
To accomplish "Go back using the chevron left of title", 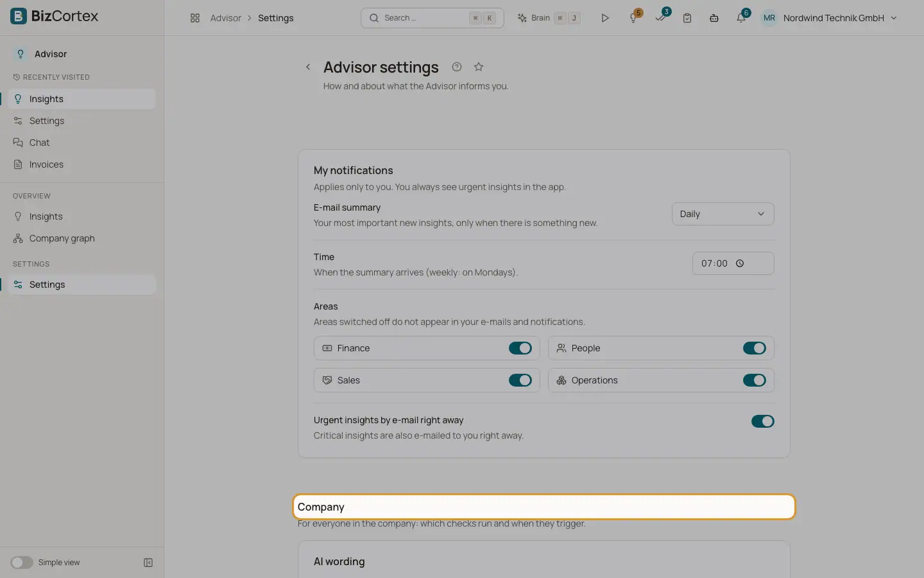I will click(x=308, y=67).
